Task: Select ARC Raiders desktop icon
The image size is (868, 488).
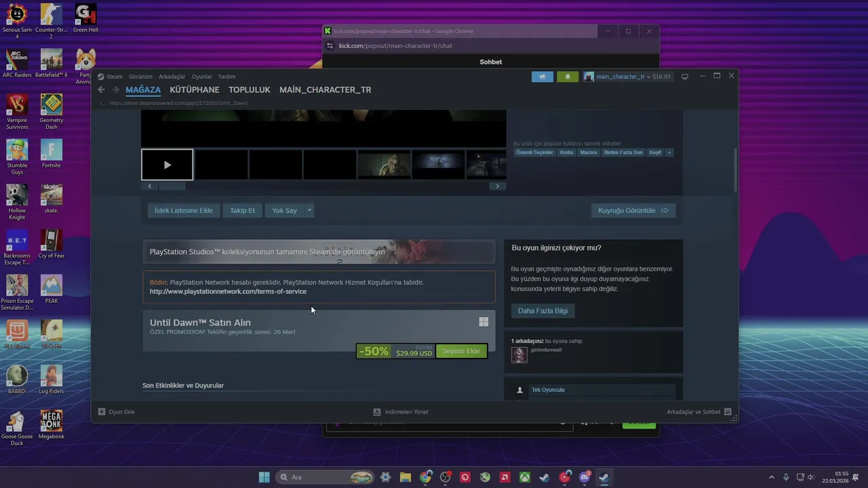Action: [17, 63]
